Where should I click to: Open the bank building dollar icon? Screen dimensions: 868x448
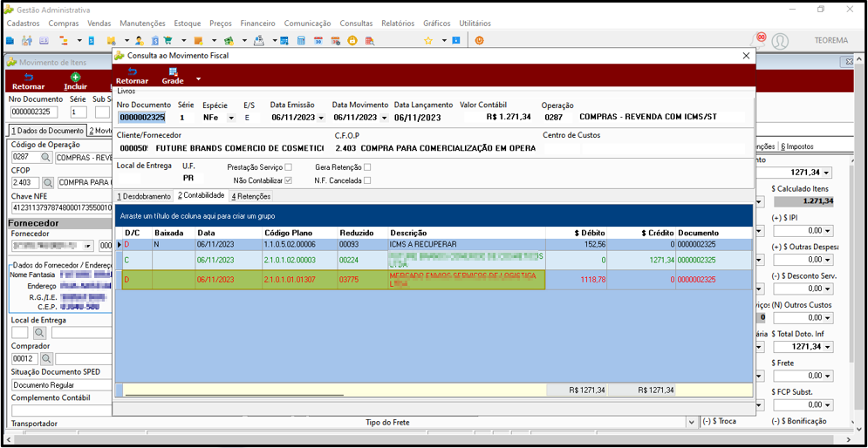(155, 40)
